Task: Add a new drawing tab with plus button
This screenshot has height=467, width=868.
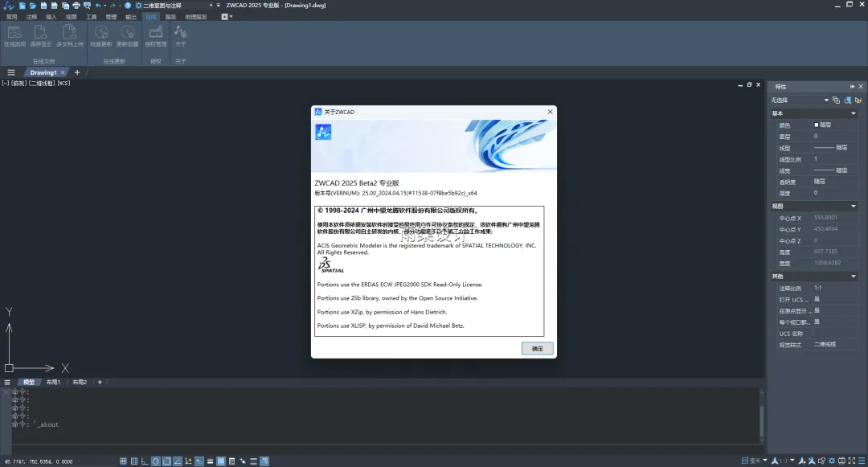Action: pyautogui.click(x=77, y=72)
